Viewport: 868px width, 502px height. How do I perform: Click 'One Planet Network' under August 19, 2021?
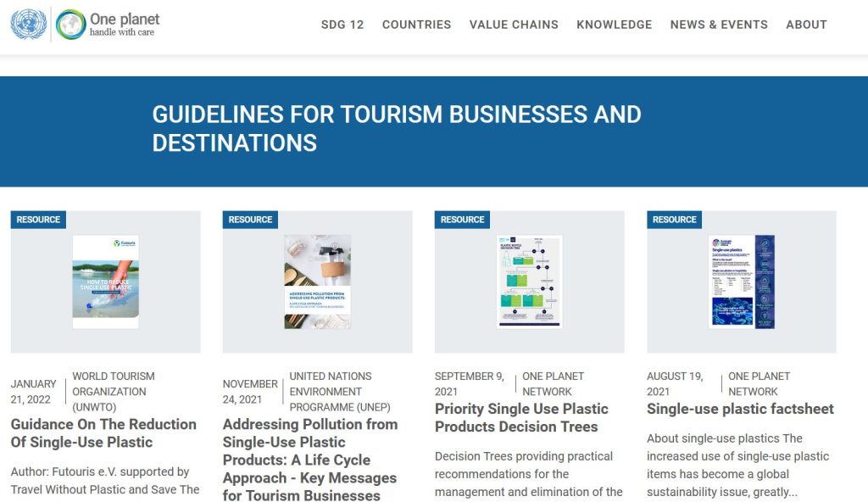click(759, 383)
